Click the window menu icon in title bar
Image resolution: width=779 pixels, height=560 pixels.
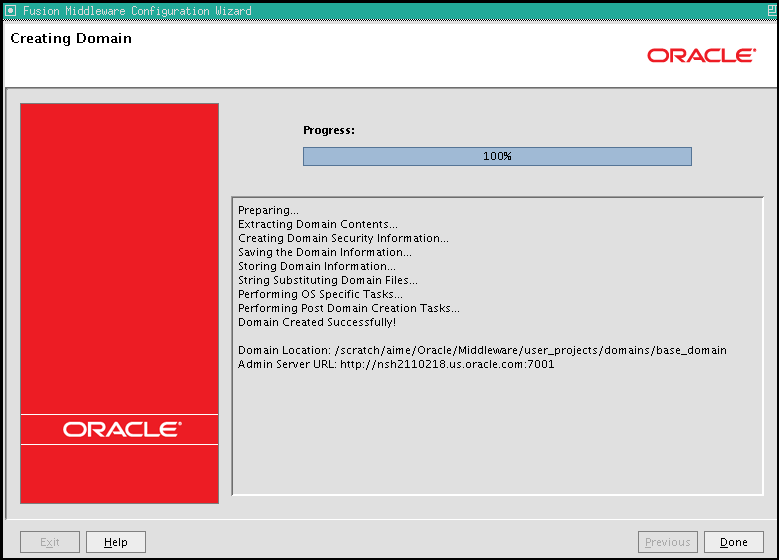pyautogui.click(x=10, y=10)
